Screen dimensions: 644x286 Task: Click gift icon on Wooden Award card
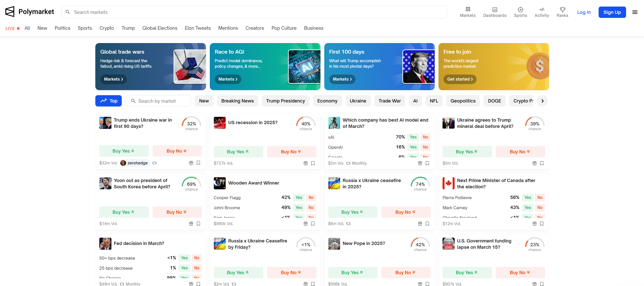(306, 224)
